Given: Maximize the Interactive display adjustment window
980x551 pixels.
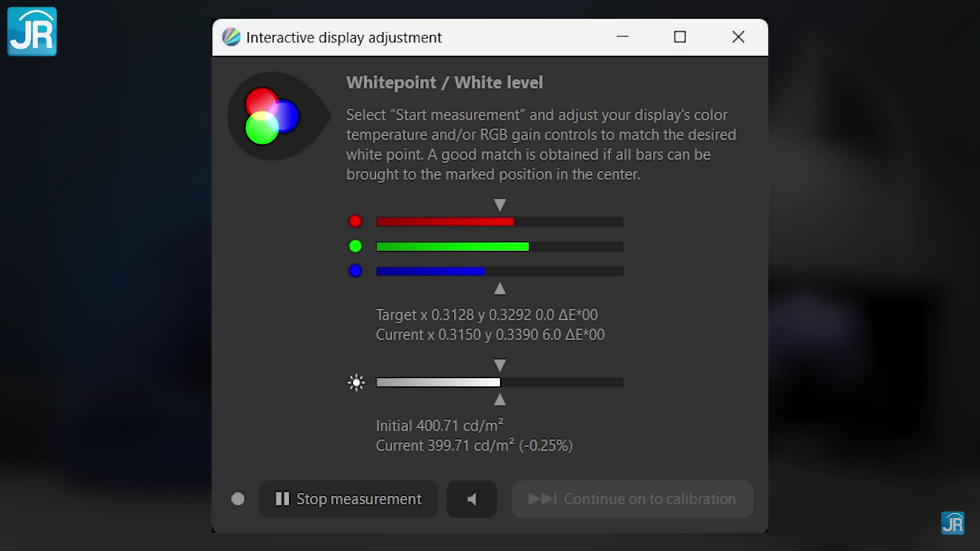Looking at the screenshot, I should 680,37.
